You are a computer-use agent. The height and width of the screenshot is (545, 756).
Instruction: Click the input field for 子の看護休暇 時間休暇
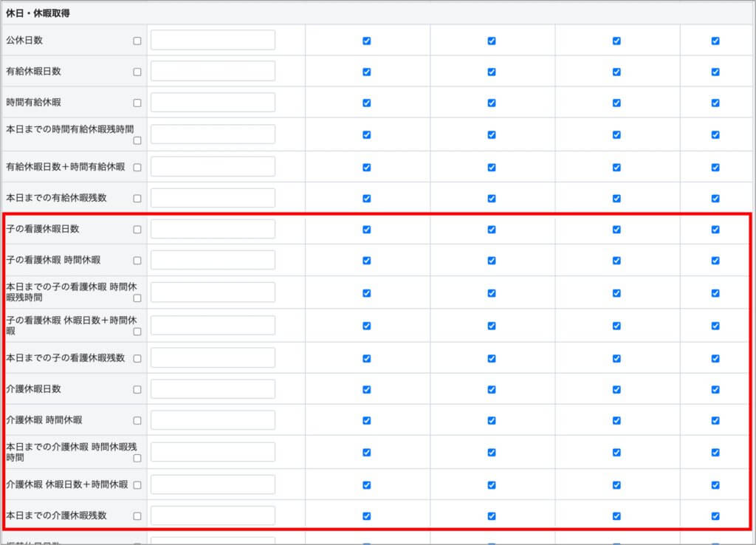(x=213, y=260)
